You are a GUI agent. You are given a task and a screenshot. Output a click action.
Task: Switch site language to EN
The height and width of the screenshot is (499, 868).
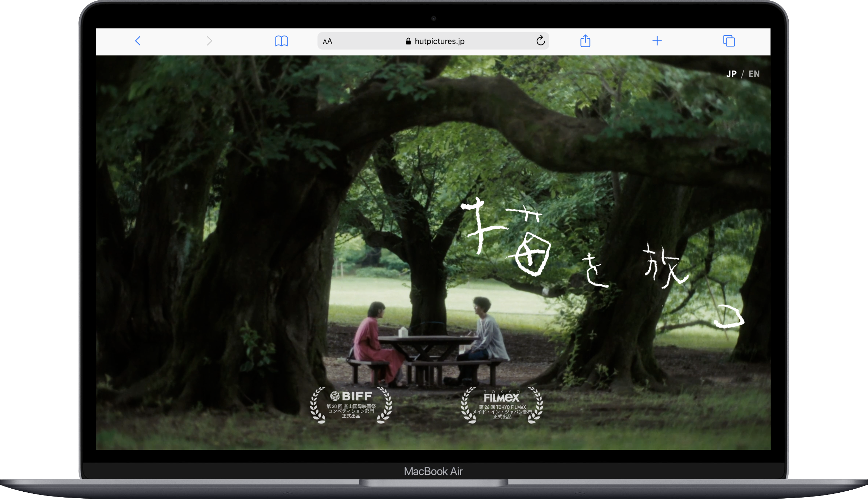[754, 74]
